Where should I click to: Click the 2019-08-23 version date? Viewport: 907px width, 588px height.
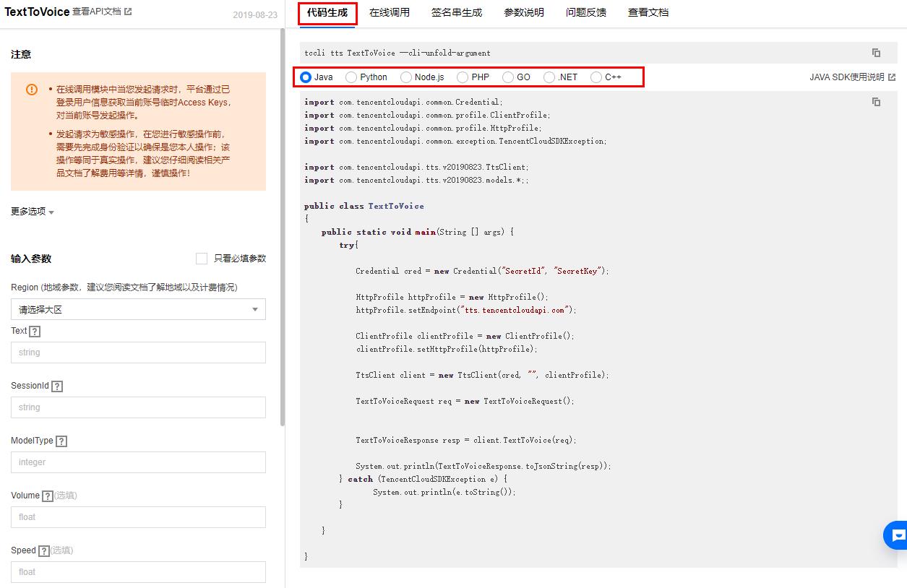[x=255, y=14]
